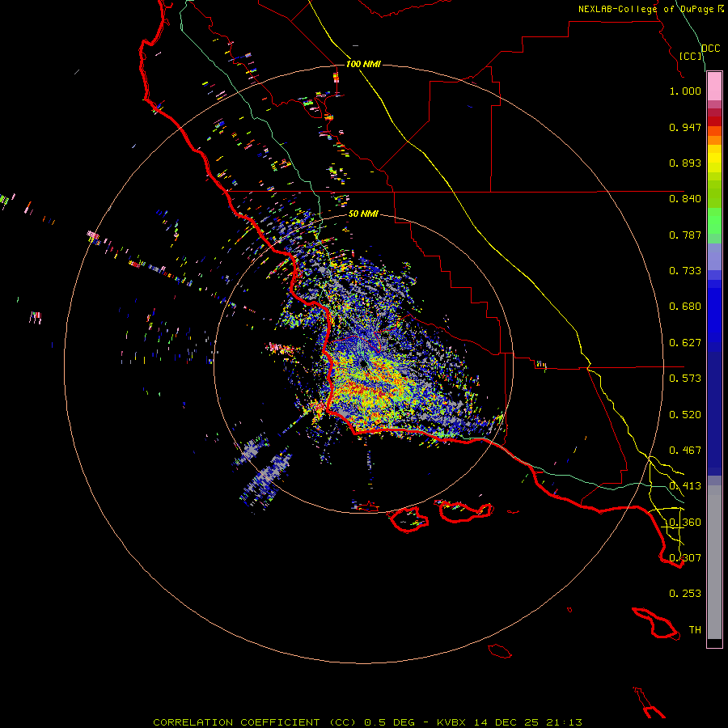
Task: Click the 0.733 legend value
Action: (685, 271)
